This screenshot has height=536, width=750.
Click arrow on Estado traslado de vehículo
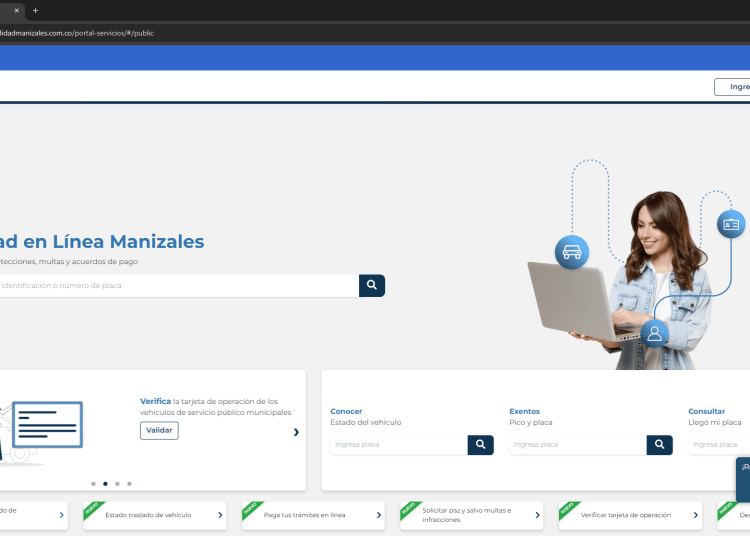(220, 515)
